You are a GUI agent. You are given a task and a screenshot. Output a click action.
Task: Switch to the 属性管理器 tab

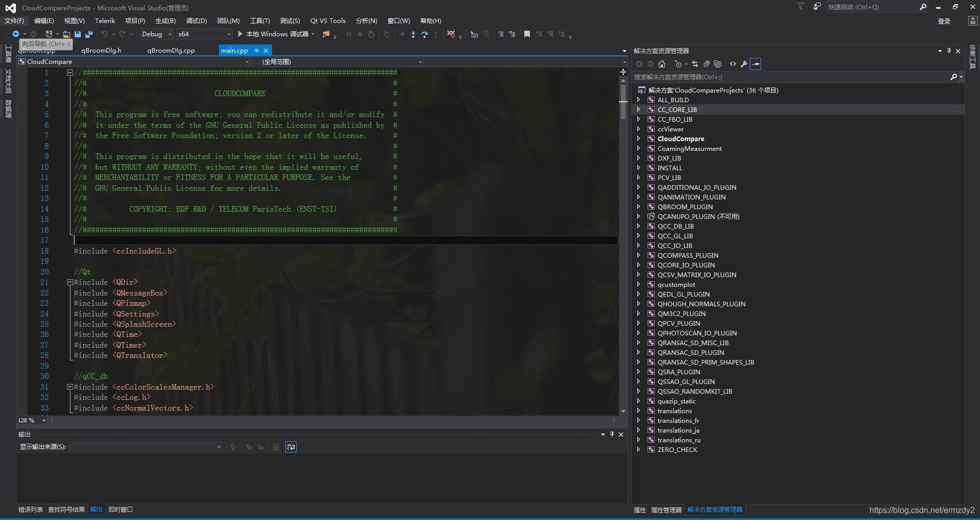tap(666, 510)
